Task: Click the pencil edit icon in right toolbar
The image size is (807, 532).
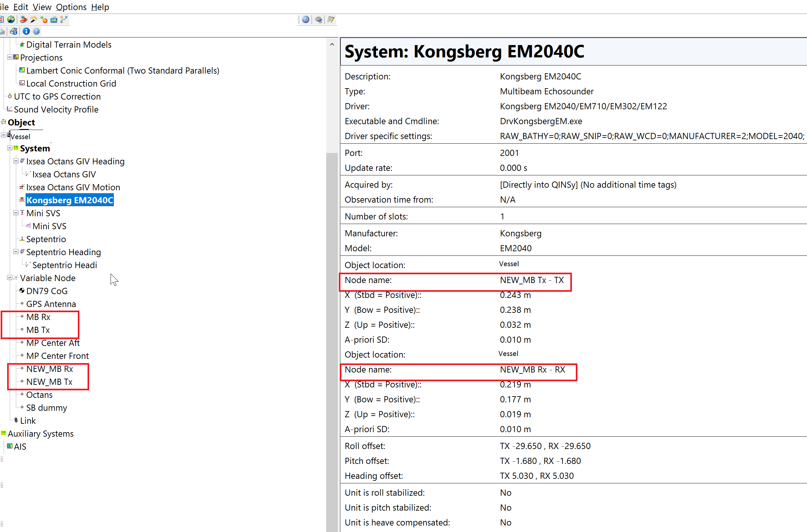Action: click(x=331, y=20)
